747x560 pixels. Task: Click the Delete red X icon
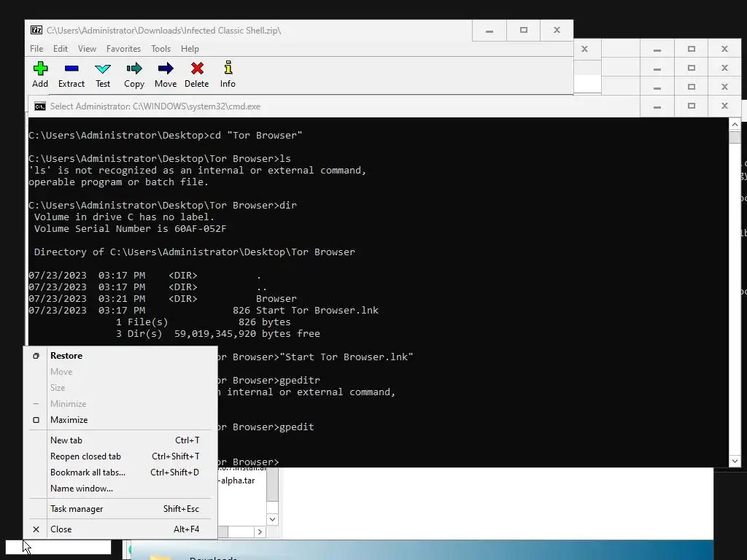pyautogui.click(x=197, y=69)
